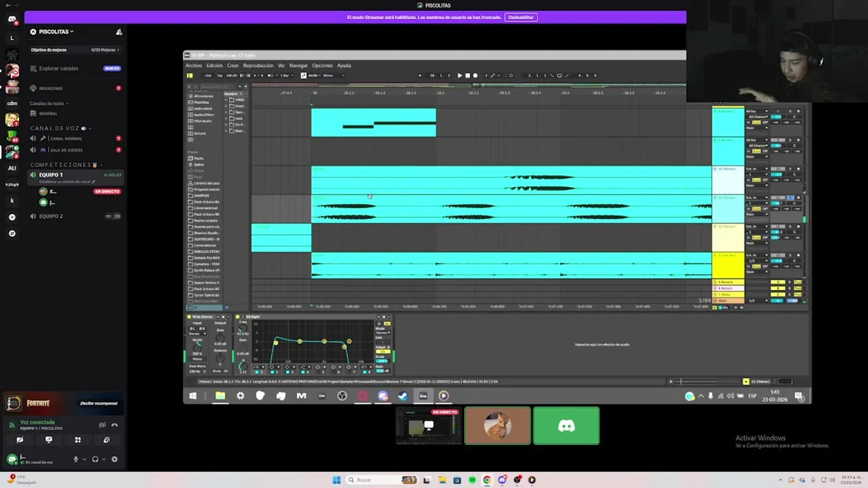
Task: Select the 'L' server icon
Action: pyautogui.click(x=12, y=38)
